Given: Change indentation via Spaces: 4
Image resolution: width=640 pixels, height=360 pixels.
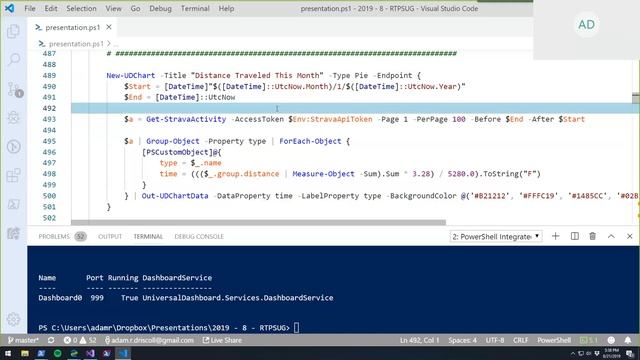Looking at the screenshot, I should 462,340.
